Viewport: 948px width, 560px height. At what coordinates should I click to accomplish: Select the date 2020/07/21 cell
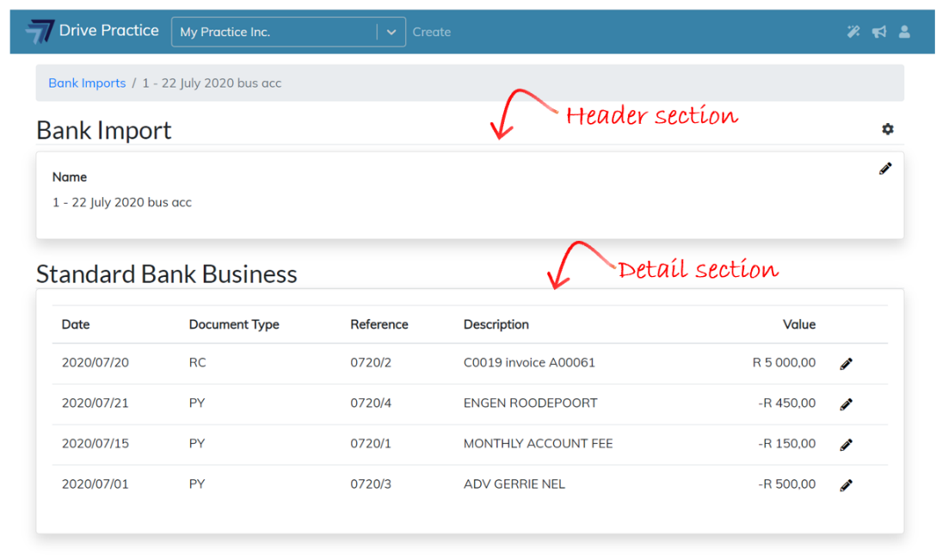95,403
